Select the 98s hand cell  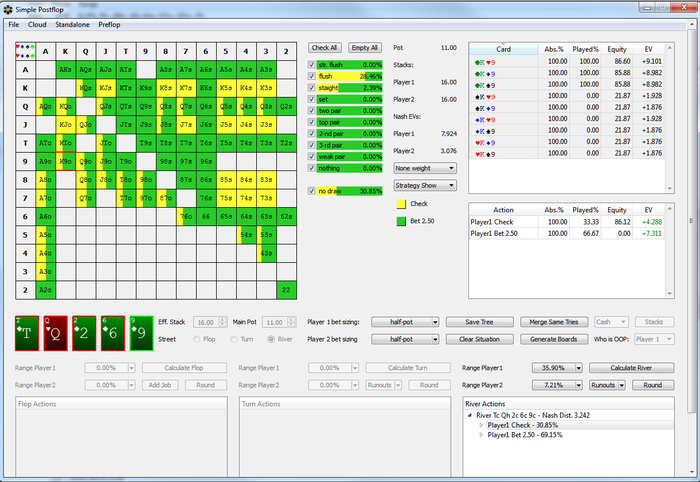point(166,161)
